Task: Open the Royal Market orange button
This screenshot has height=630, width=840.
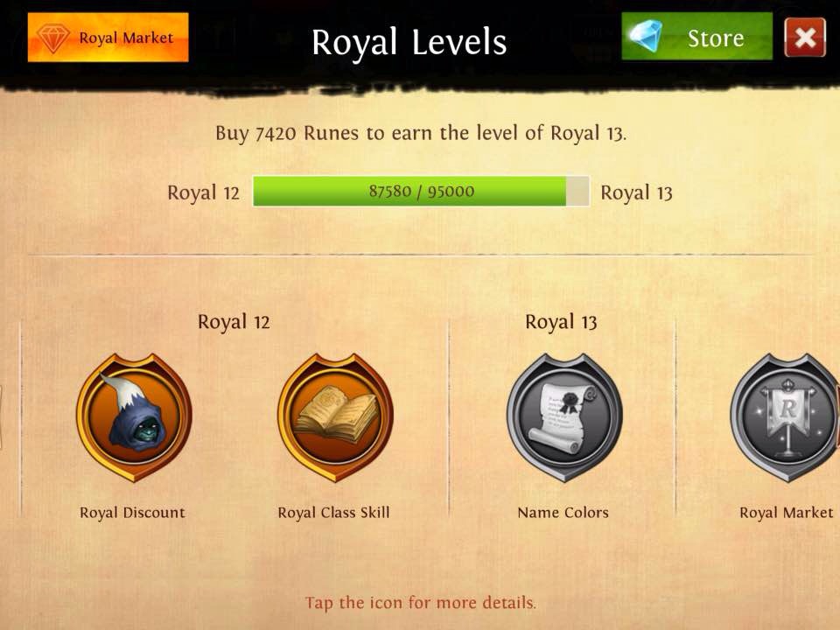Action: (x=108, y=38)
